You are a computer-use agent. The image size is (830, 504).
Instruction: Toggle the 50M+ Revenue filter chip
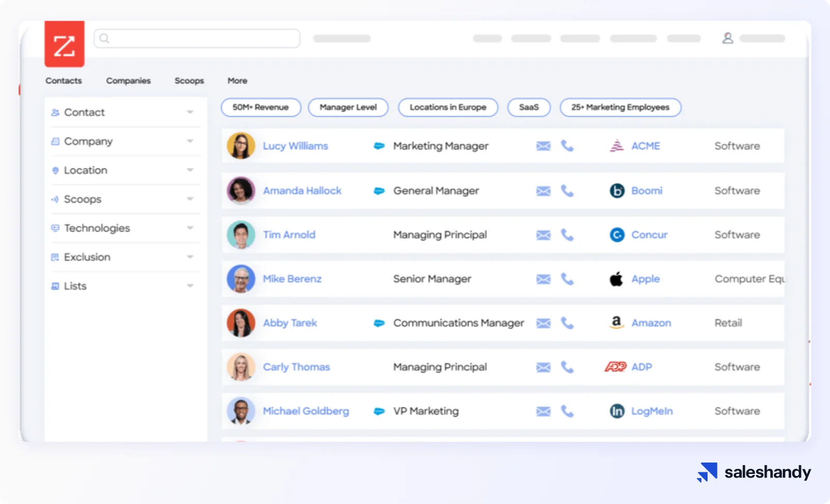tap(261, 107)
